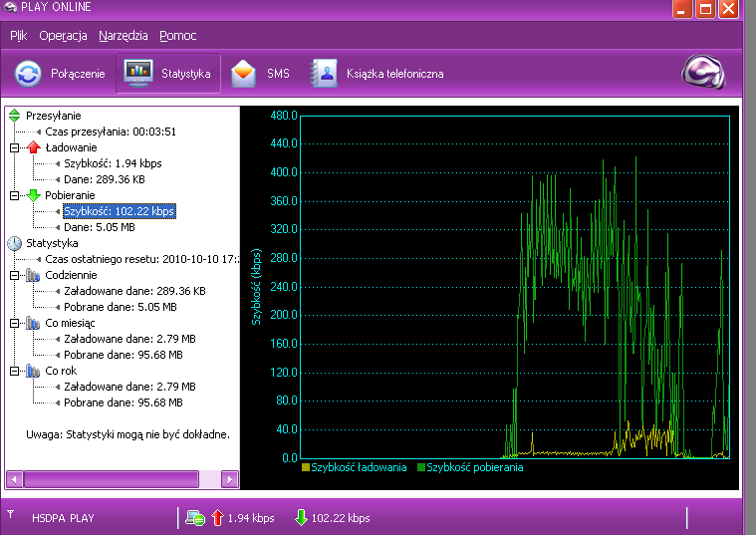Switch to the Statystyka tab label

[x=186, y=74]
